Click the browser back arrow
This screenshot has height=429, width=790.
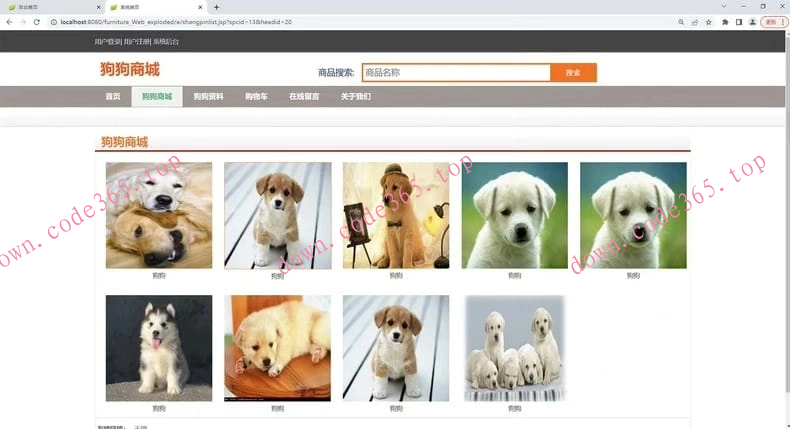pos(8,21)
